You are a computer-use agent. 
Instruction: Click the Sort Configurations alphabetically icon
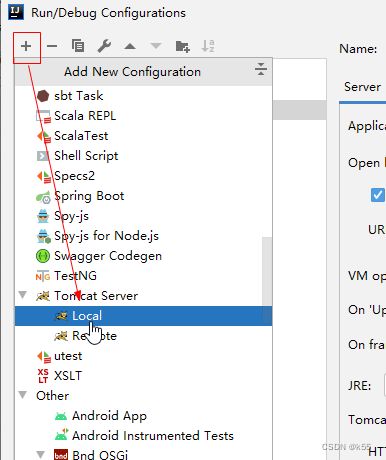tap(208, 46)
